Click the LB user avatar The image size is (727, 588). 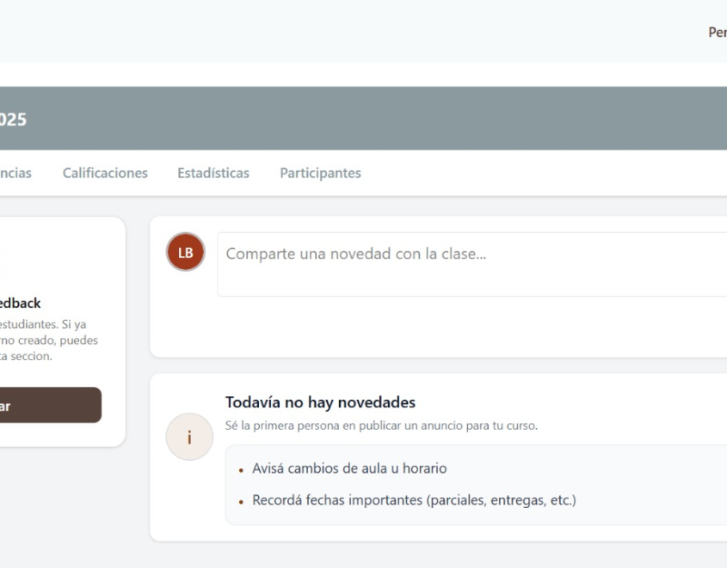point(185,252)
